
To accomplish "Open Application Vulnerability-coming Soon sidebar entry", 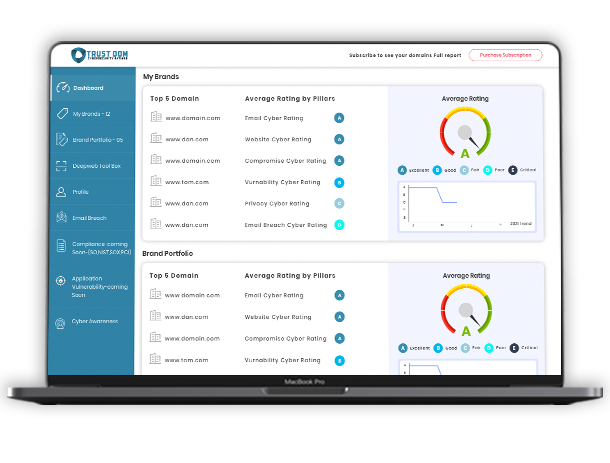I will click(x=93, y=287).
